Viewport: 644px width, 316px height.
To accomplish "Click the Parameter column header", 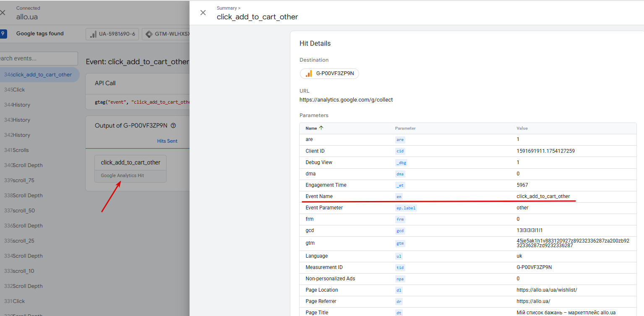I will [x=405, y=128].
